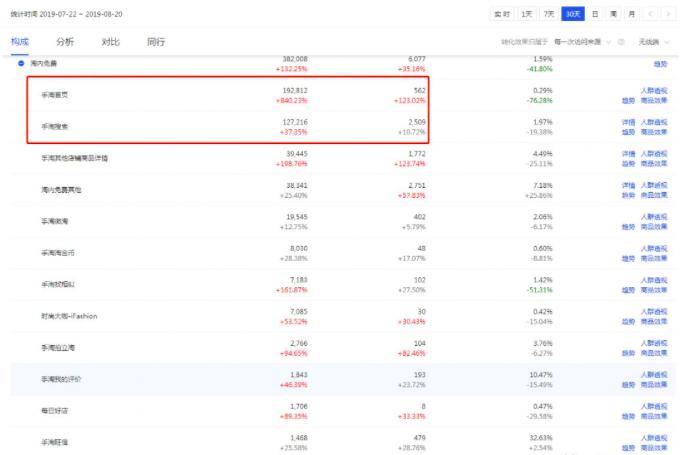Open 人群透视 for the 39,445 visitors row

coord(654,154)
